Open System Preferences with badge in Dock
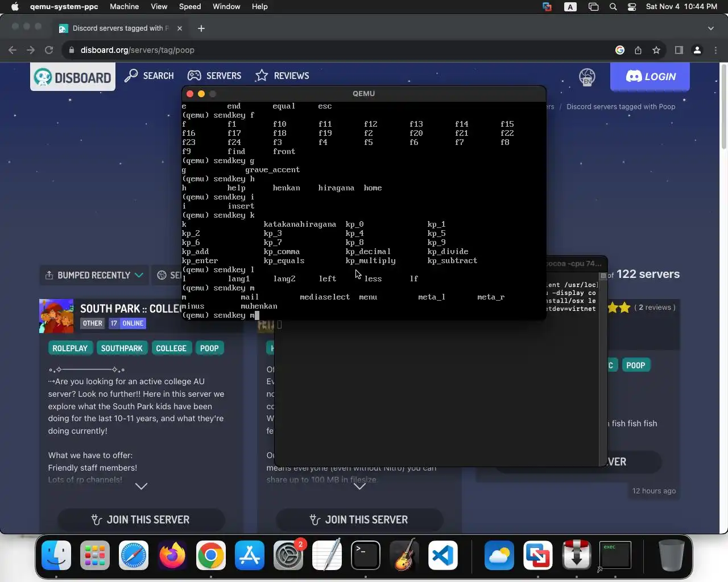The height and width of the screenshot is (582, 728). click(x=288, y=555)
